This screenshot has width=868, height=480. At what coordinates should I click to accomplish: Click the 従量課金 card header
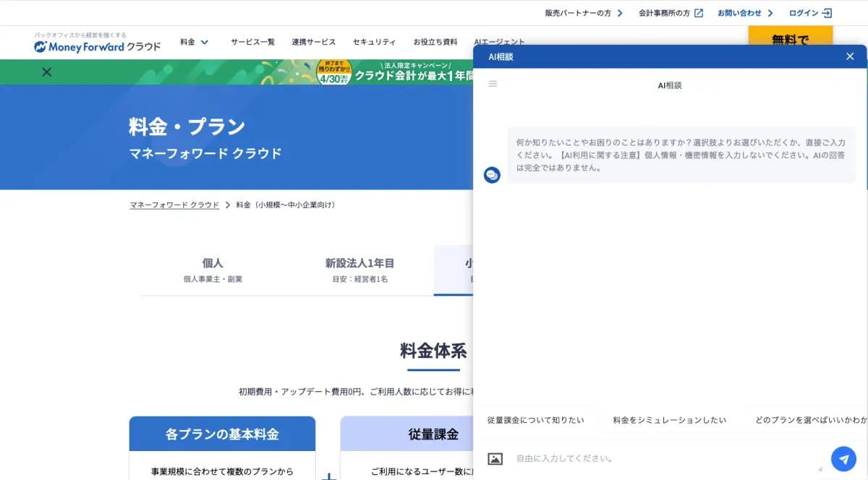click(x=407, y=434)
